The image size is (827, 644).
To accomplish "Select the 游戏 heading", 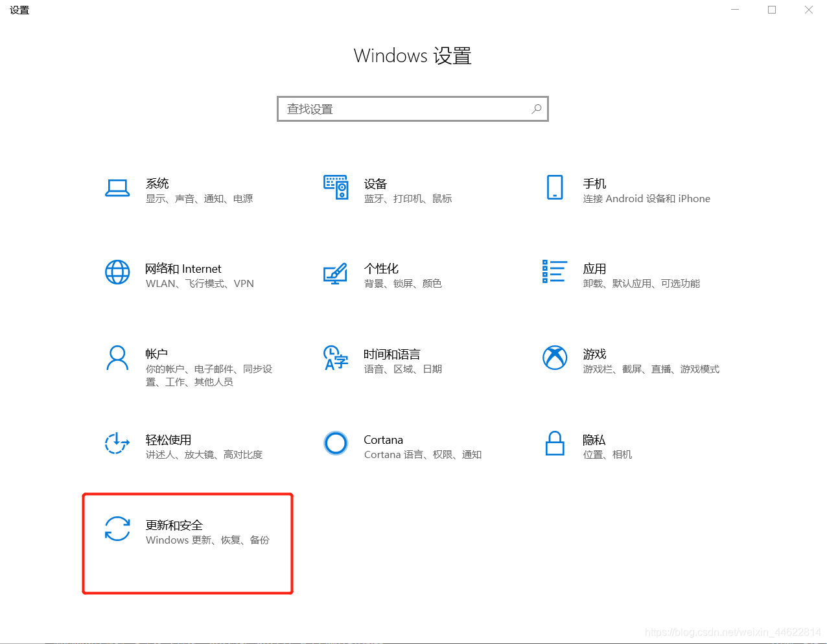I will pyautogui.click(x=594, y=354).
